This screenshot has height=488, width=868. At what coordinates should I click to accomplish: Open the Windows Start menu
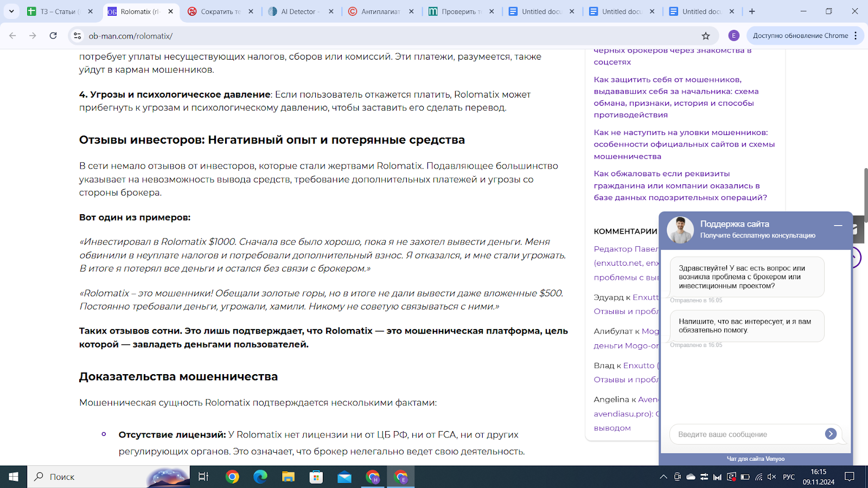pyautogui.click(x=14, y=477)
